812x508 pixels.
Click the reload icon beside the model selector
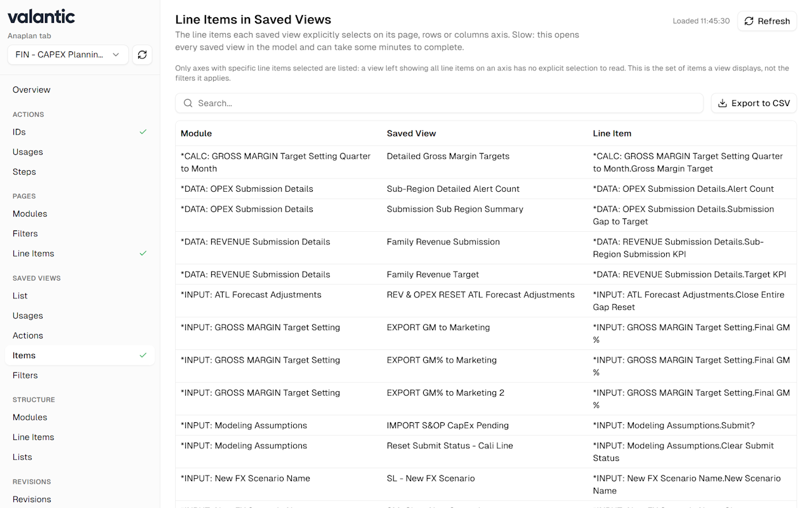(142, 55)
